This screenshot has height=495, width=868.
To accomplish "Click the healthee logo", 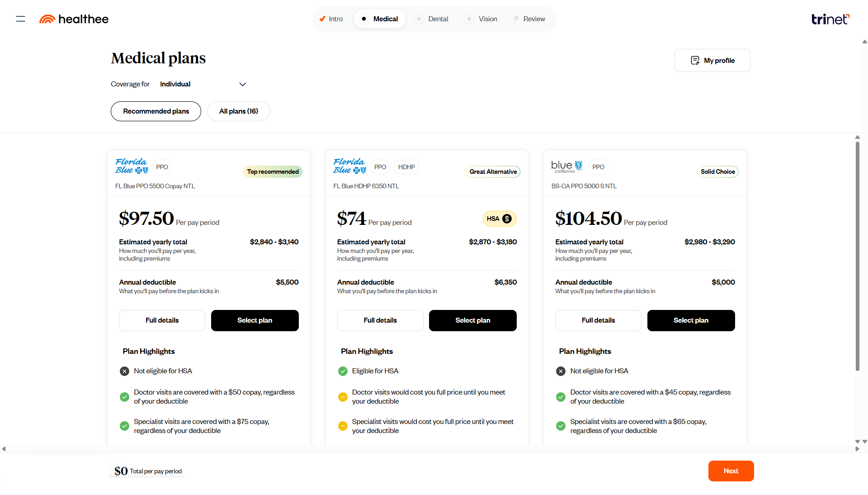I will [x=74, y=19].
